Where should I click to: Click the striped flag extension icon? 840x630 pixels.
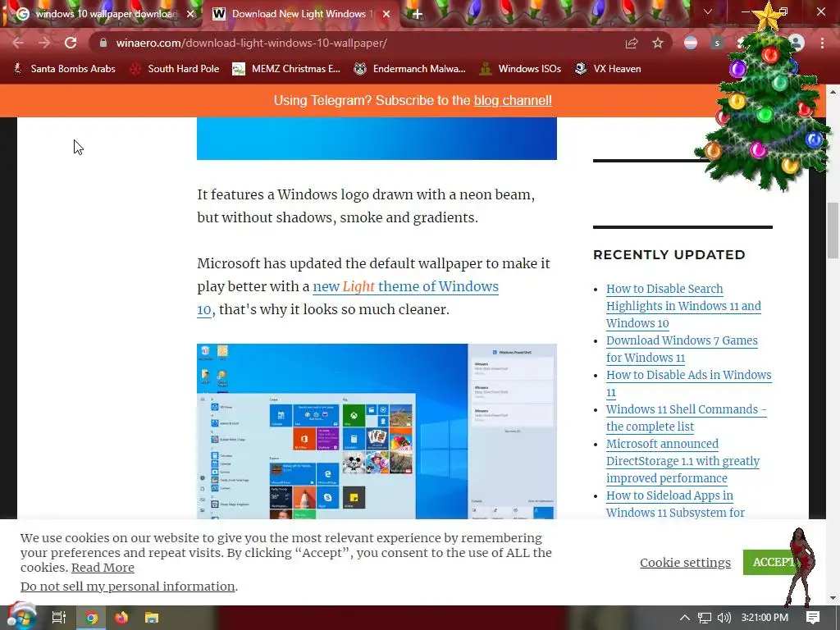[691, 43]
